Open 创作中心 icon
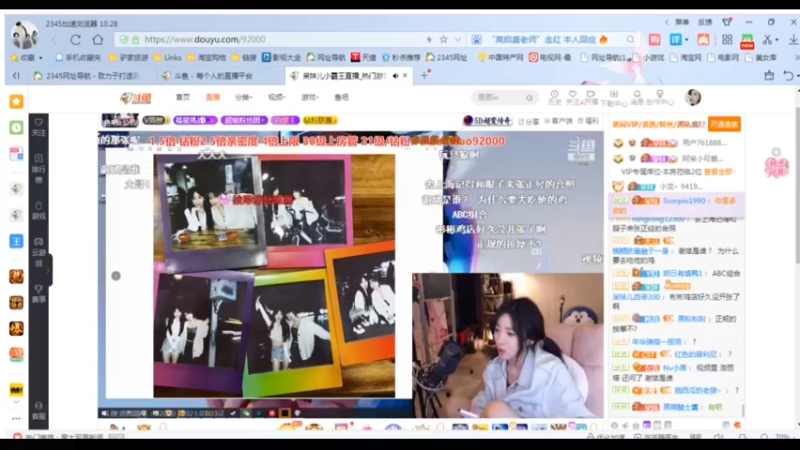 click(x=660, y=98)
